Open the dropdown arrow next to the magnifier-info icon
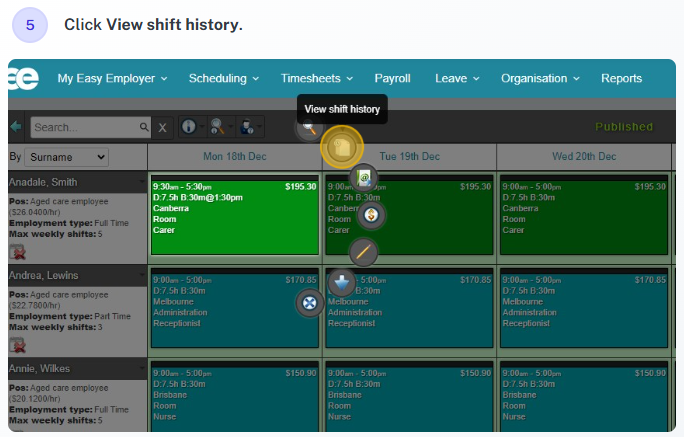This screenshot has height=437, width=684. (x=230, y=127)
